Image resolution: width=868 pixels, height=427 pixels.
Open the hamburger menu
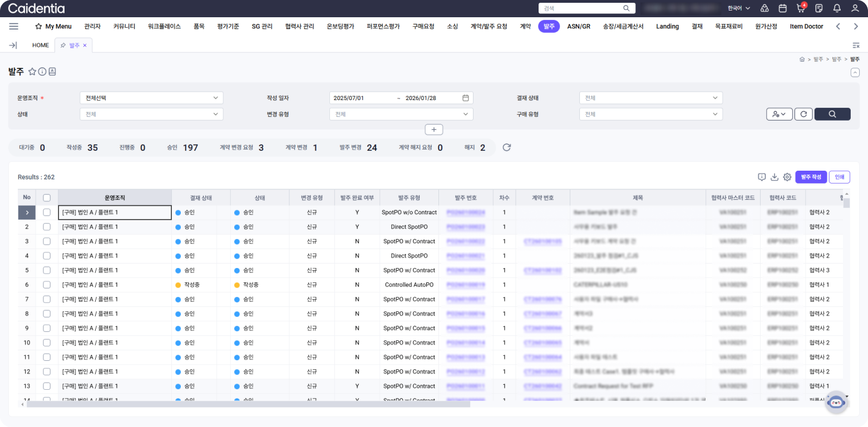click(14, 26)
